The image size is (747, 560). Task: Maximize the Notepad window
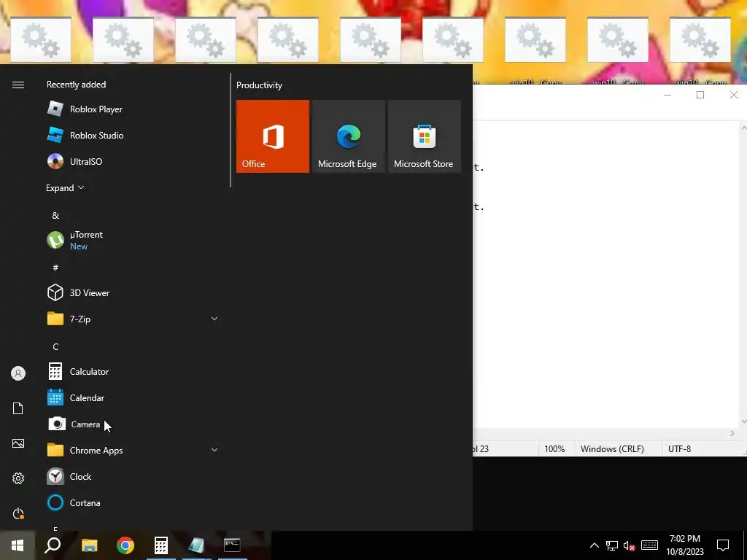point(700,95)
